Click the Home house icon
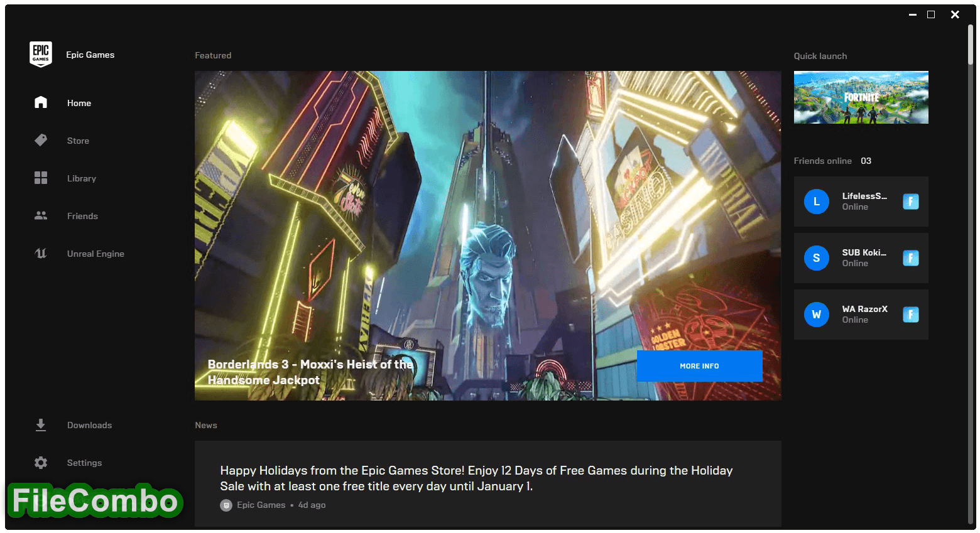 [41, 102]
